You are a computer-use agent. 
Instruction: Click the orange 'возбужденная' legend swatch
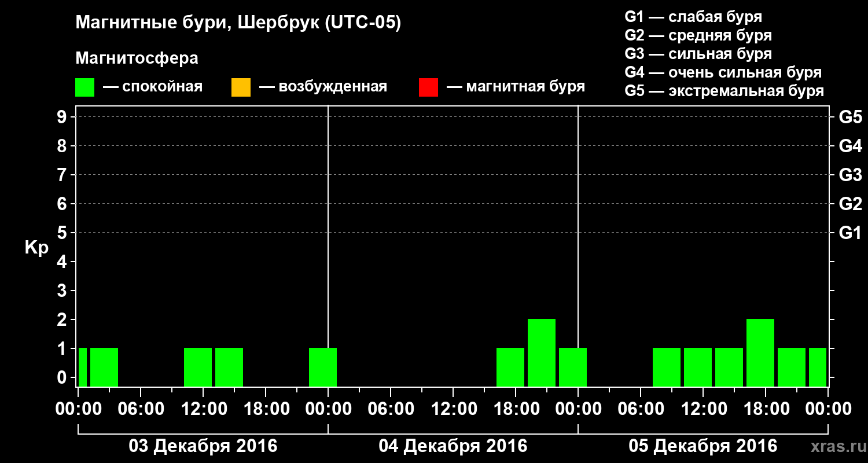tap(241, 87)
